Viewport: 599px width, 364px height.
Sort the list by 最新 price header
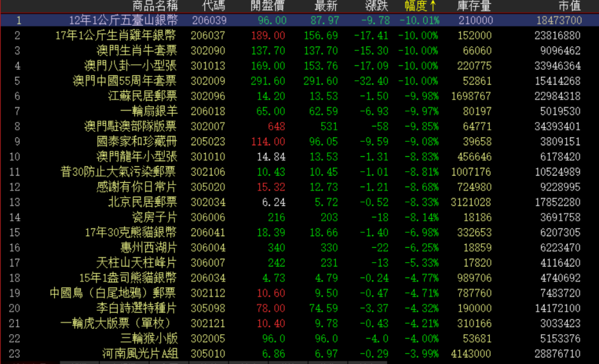326,6
